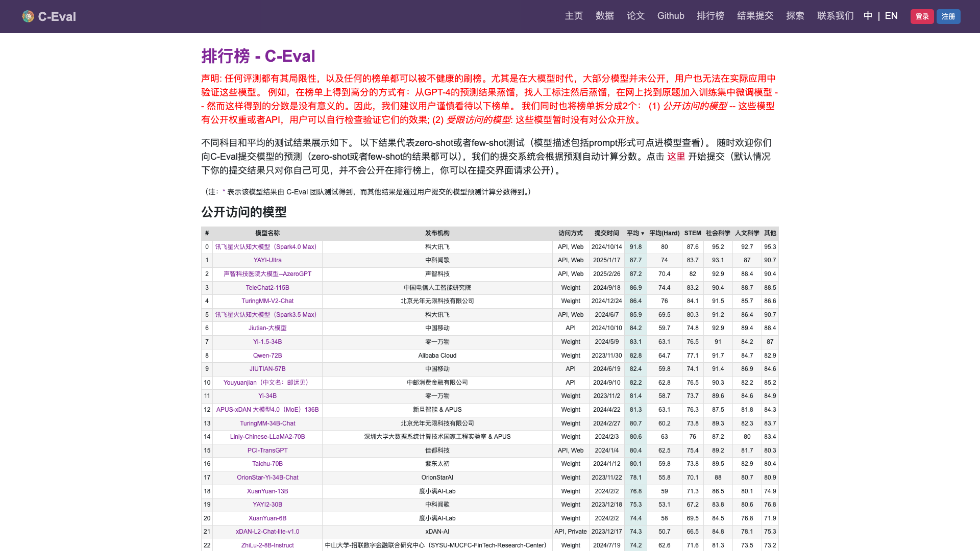Click the C-Eval logo icon
980x551 pixels.
(28, 16)
